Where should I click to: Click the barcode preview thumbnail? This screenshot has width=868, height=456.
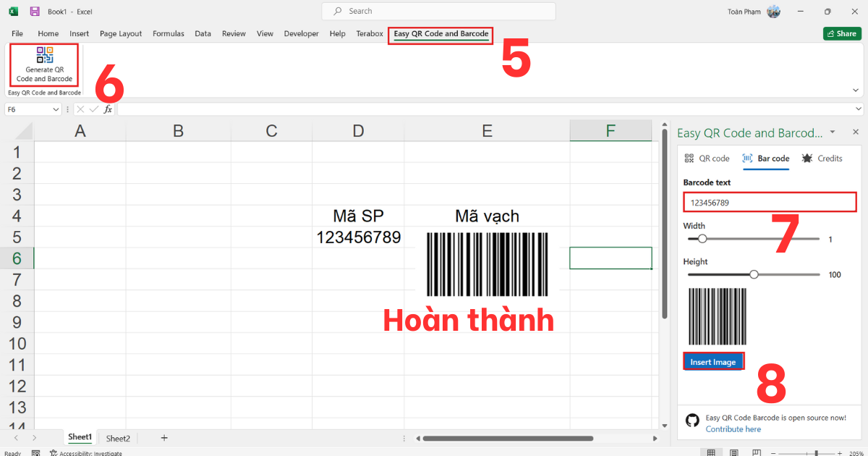(717, 316)
